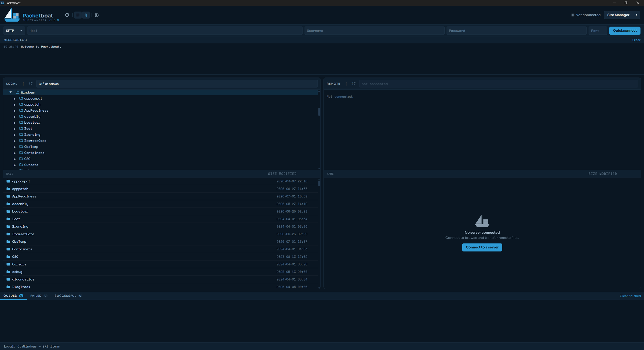Screen dimensions: 644x350
Task: Clear the message log
Action: point(636,40)
